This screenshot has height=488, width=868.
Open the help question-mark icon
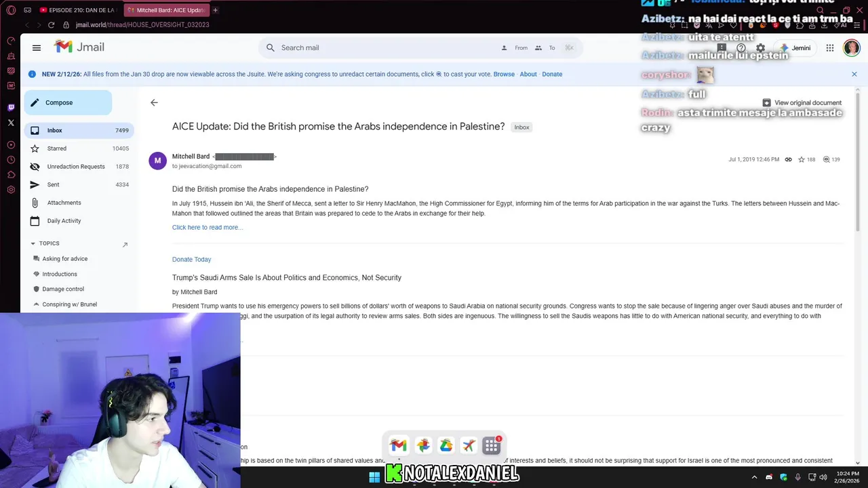[741, 47]
